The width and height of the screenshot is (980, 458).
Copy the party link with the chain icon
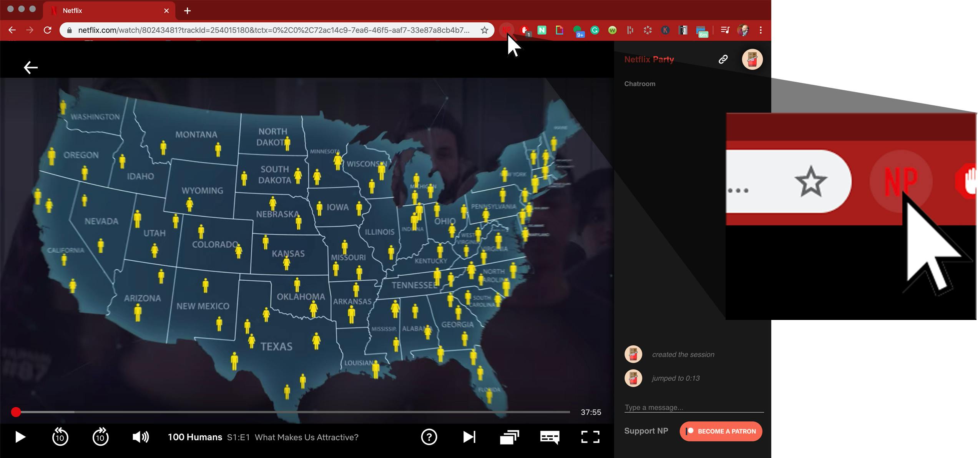click(x=723, y=59)
